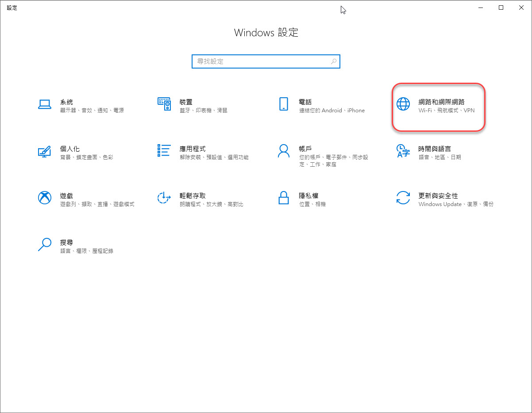Maximize the 設定 window
The height and width of the screenshot is (413, 532).
[x=501, y=8]
